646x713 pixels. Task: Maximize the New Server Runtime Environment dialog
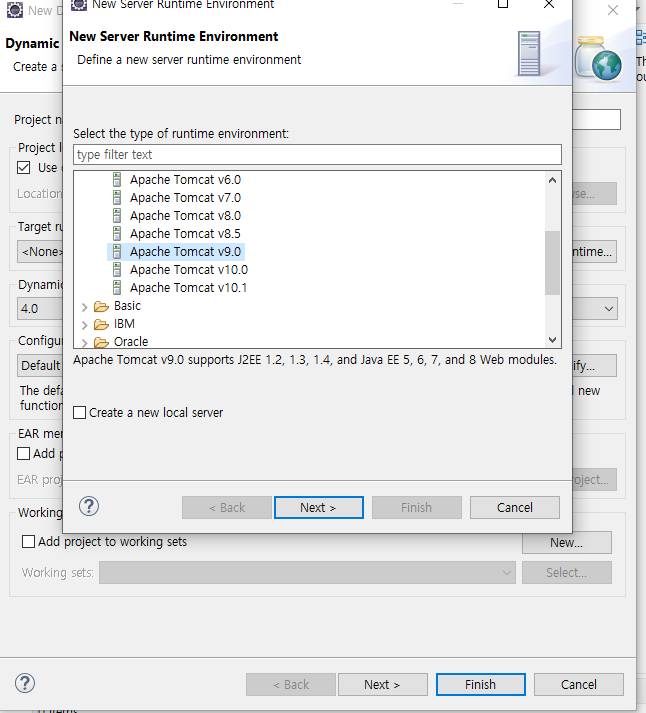point(503,4)
